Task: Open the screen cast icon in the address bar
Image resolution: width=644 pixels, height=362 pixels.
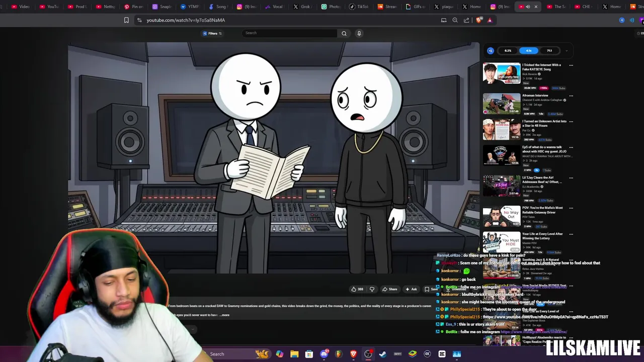Action: pos(444,20)
